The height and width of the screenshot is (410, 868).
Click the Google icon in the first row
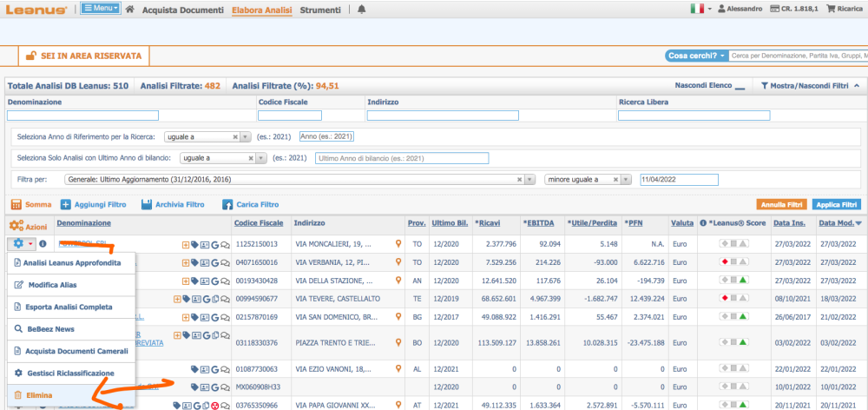[214, 245]
